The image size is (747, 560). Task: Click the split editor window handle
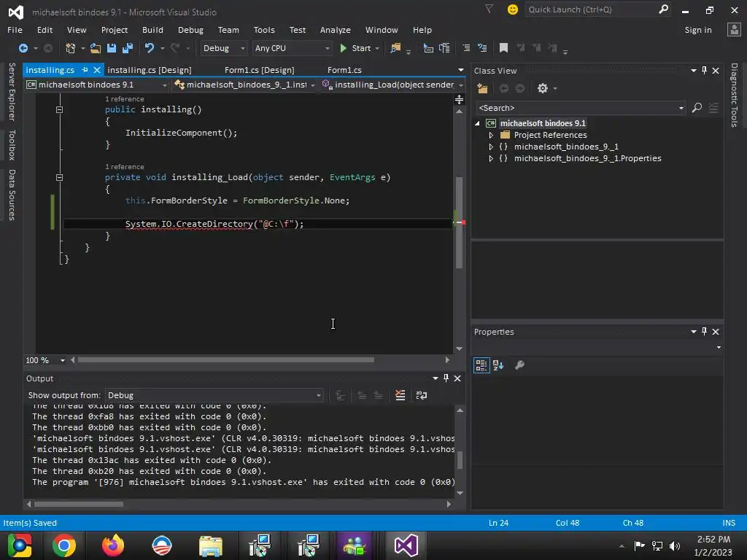coord(460,99)
